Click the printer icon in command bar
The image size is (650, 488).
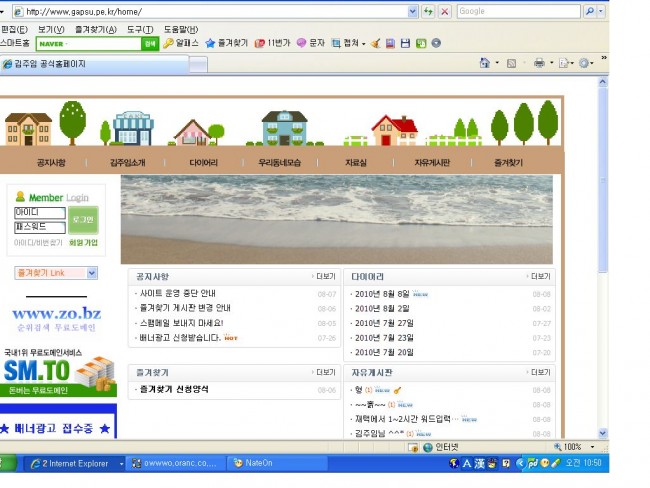[538, 63]
